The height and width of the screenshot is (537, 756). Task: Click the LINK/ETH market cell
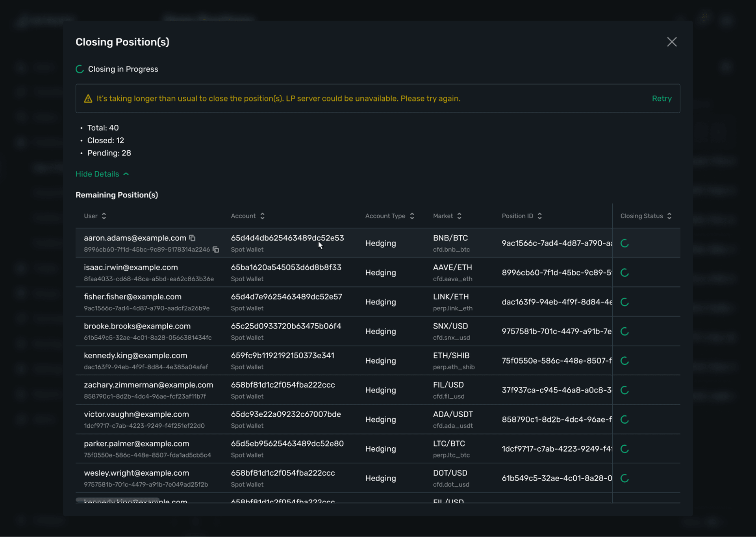click(x=453, y=302)
